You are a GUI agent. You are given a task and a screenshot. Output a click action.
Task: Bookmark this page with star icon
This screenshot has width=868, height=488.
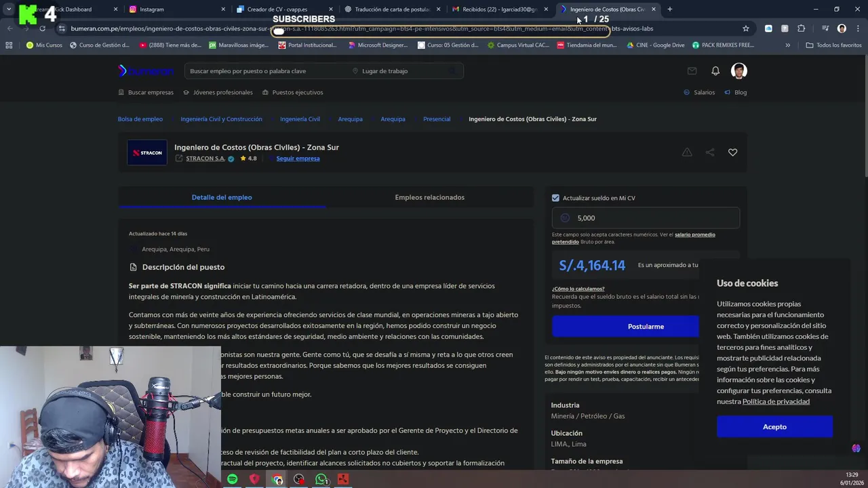point(746,28)
